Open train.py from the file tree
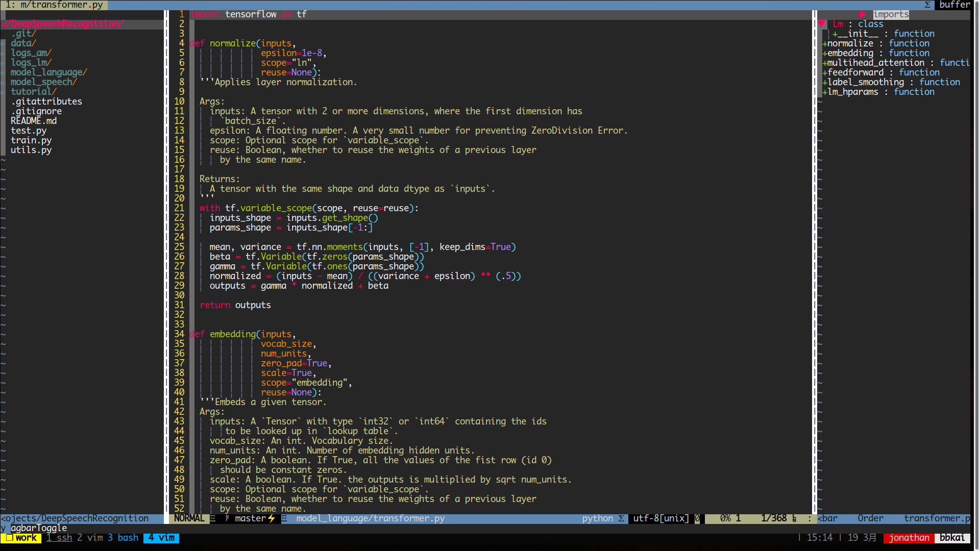980x551 pixels. point(31,140)
